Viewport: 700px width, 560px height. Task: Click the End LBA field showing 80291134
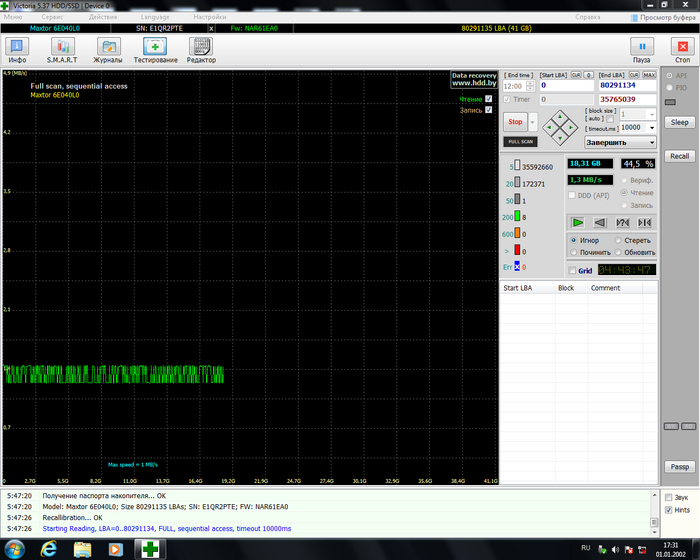[627, 85]
